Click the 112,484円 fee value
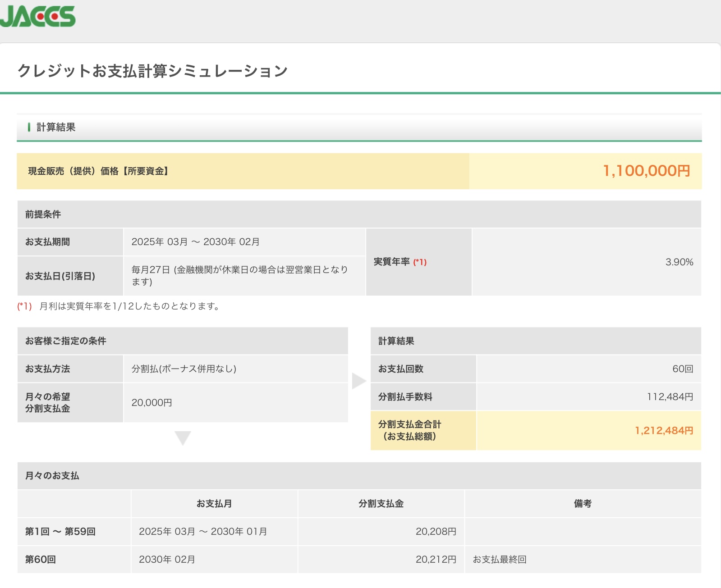Viewport: 721px width, 588px height. click(670, 397)
